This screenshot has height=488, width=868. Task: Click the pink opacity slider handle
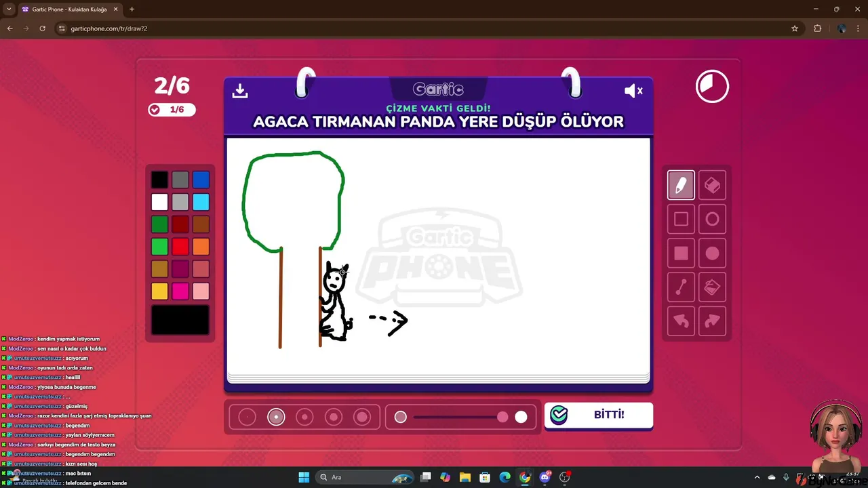pyautogui.click(x=502, y=417)
